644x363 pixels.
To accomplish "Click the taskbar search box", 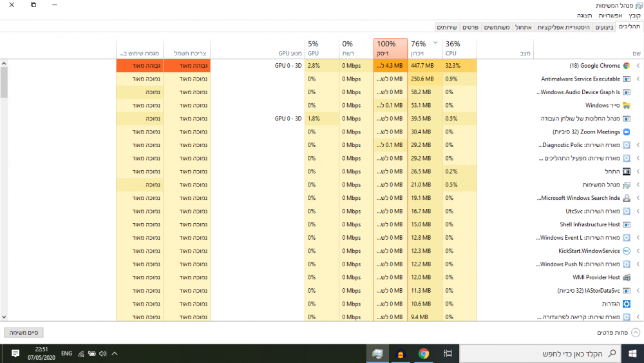I will coord(540,353).
